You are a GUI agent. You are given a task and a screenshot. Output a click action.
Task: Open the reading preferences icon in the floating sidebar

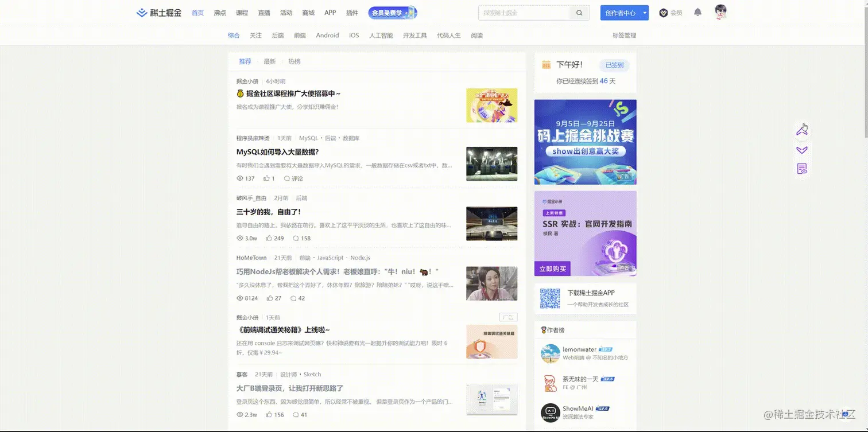pos(802,168)
